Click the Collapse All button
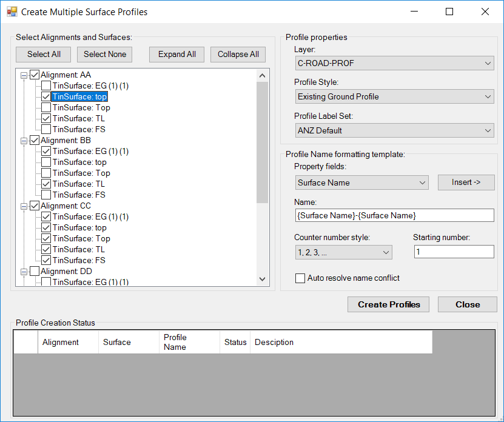The width and height of the screenshot is (504, 422). pyautogui.click(x=238, y=55)
